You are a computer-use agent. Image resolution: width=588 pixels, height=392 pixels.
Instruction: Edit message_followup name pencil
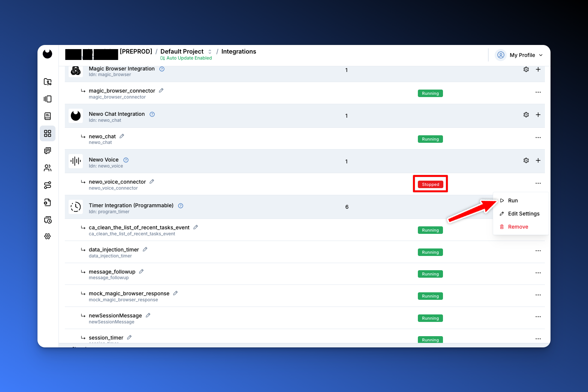pos(141,271)
